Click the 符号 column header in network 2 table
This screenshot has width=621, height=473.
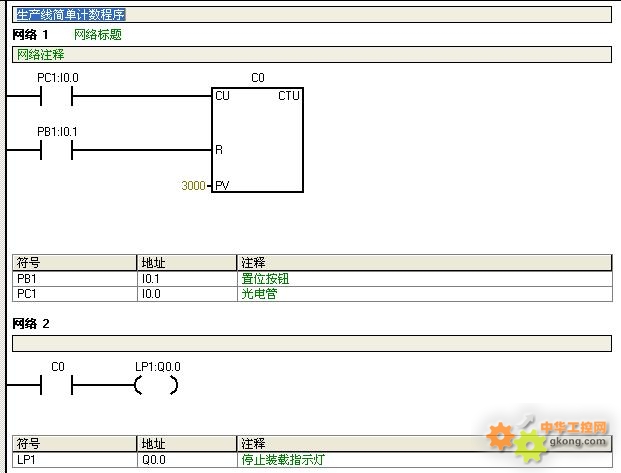click(x=74, y=444)
